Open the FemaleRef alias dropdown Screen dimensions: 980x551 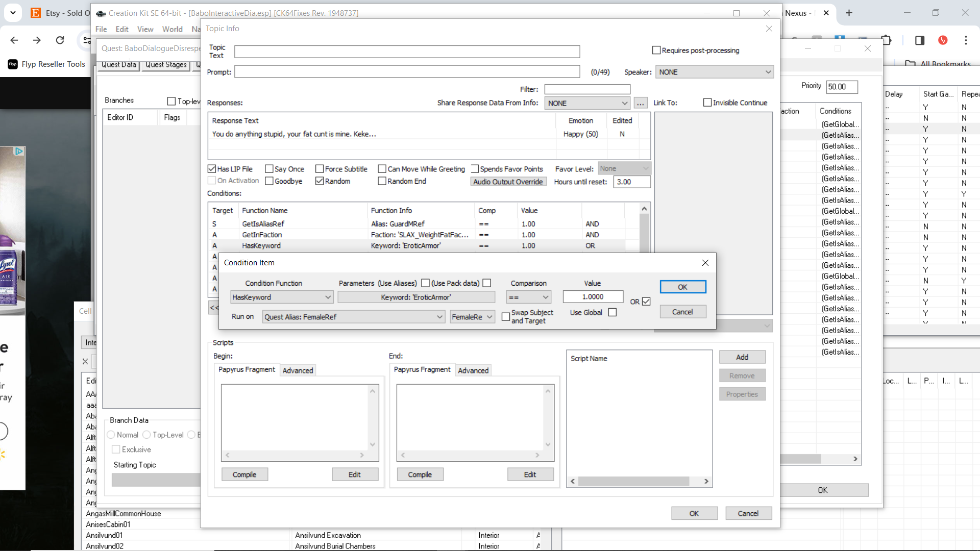click(x=472, y=317)
